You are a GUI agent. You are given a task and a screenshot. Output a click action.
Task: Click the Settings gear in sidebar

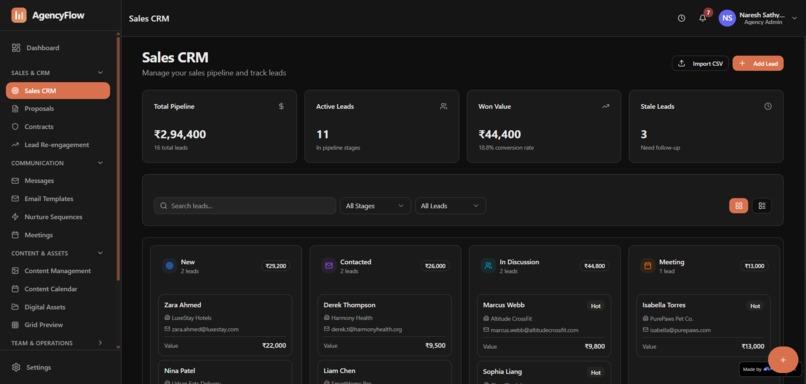pyautogui.click(x=16, y=367)
